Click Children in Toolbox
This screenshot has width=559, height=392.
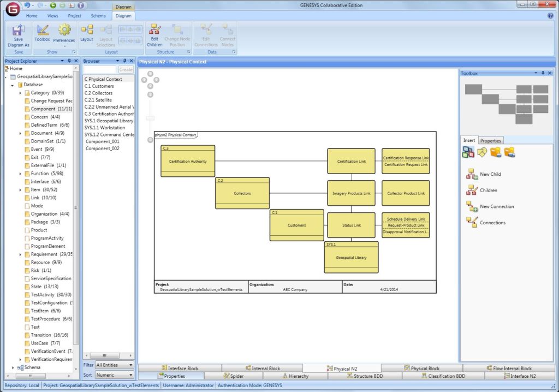click(x=481, y=190)
